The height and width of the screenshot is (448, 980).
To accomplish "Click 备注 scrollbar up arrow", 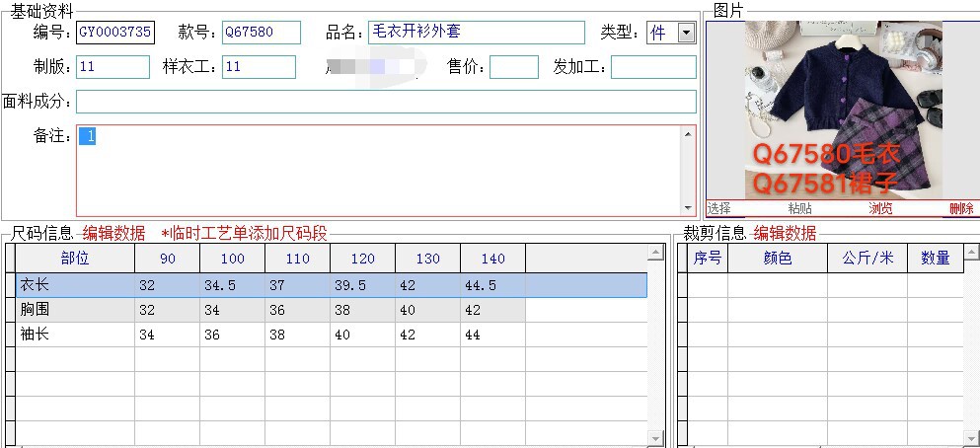I will tap(688, 134).
